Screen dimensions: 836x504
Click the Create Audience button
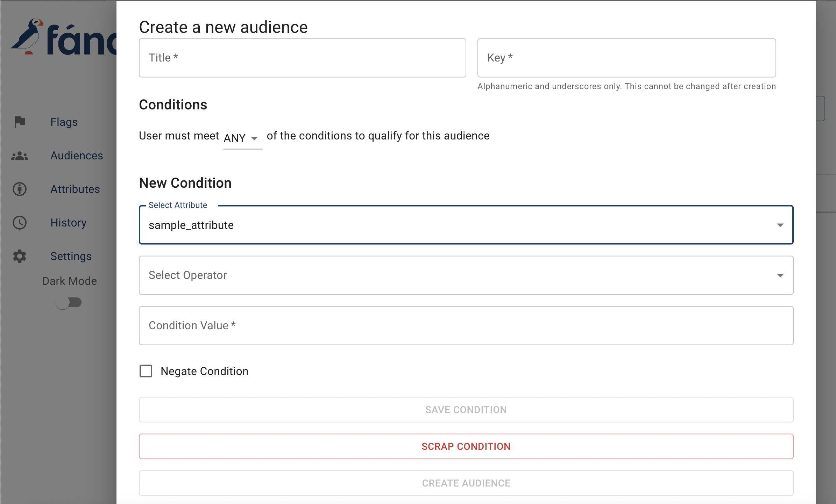coord(466,483)
